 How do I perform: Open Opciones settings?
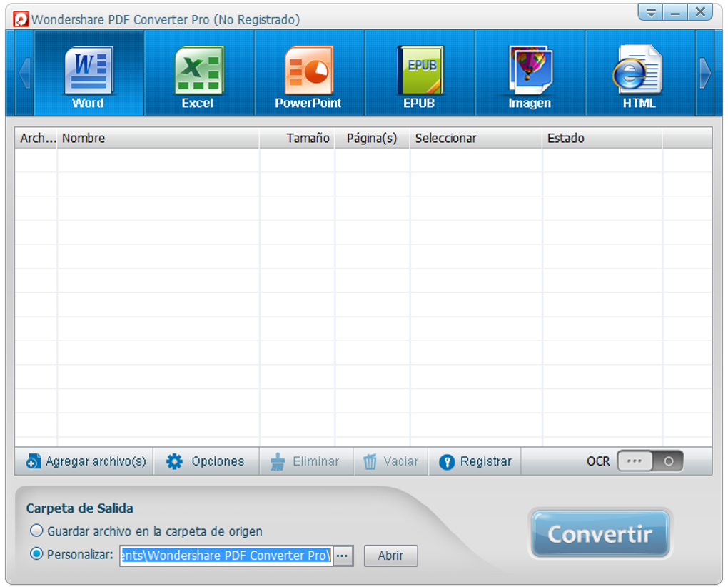coord(206,461)
